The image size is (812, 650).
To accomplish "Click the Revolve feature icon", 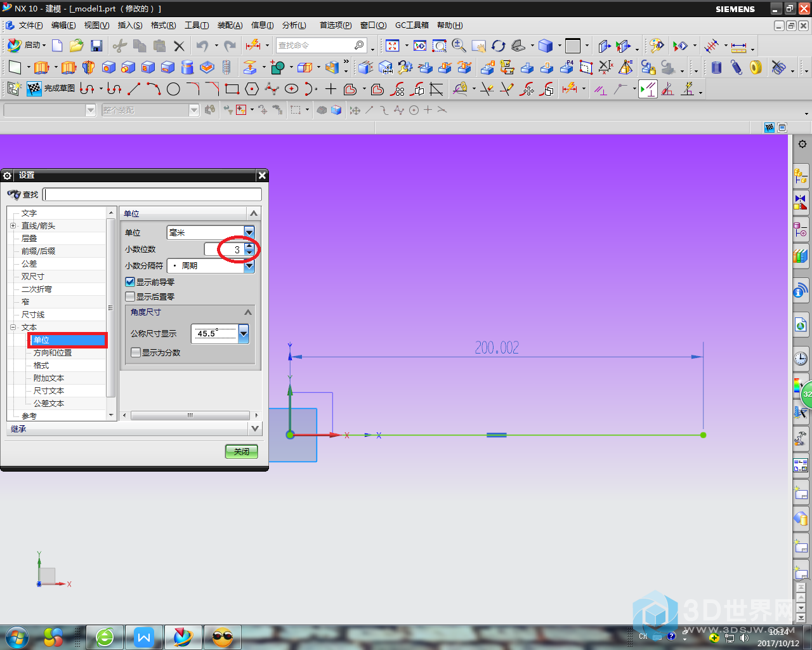I will pos(89,67).
